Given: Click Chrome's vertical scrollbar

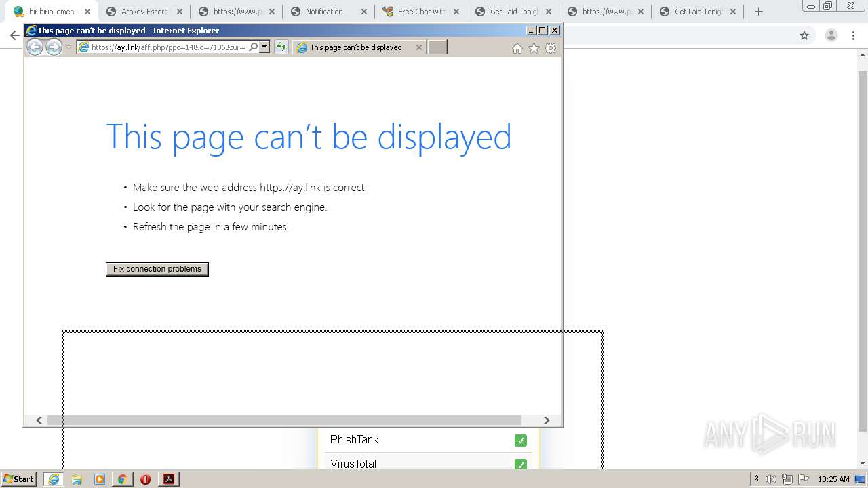Looking at the screenshot, I should [863, 251].
